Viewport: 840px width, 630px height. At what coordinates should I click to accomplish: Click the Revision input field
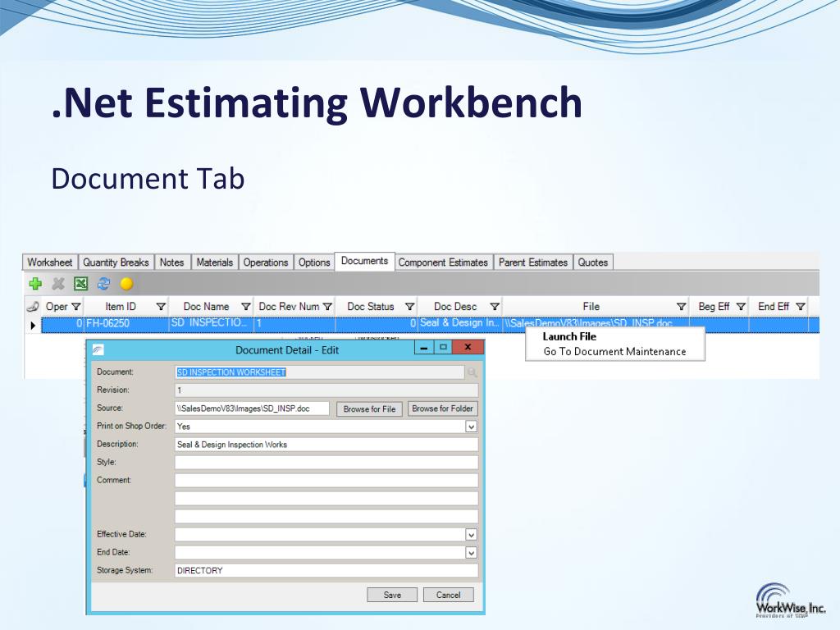pyautogui.click(x=326, y=390)
